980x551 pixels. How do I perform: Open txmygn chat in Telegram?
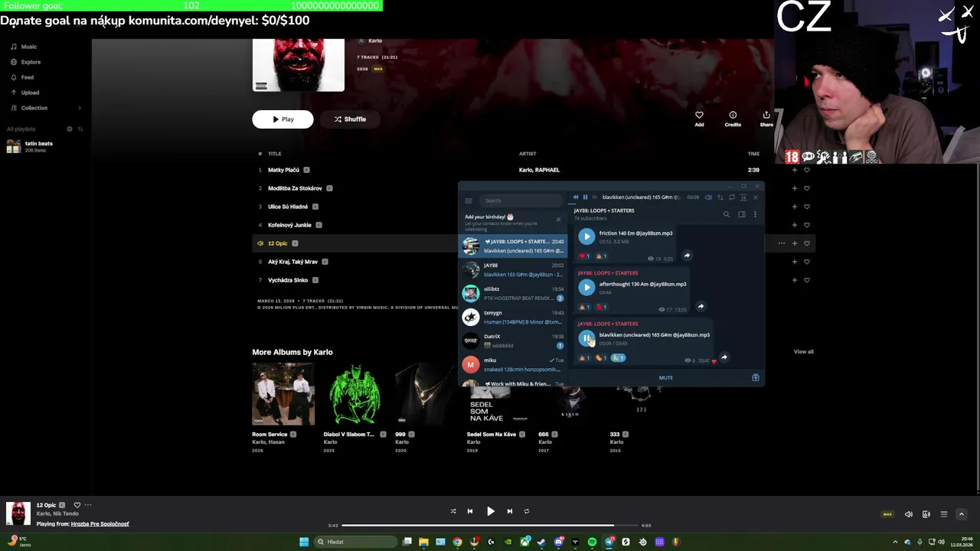point(513,317)
